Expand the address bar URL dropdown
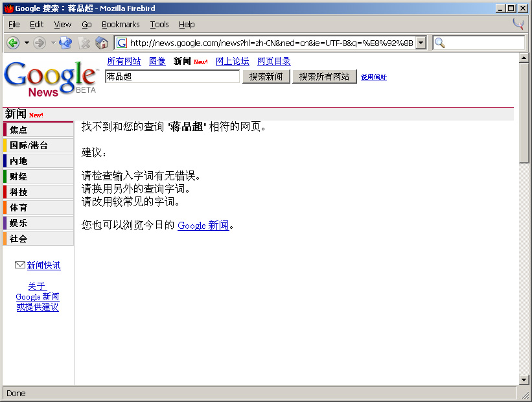The image size is (532, 402). click(421, 43)
